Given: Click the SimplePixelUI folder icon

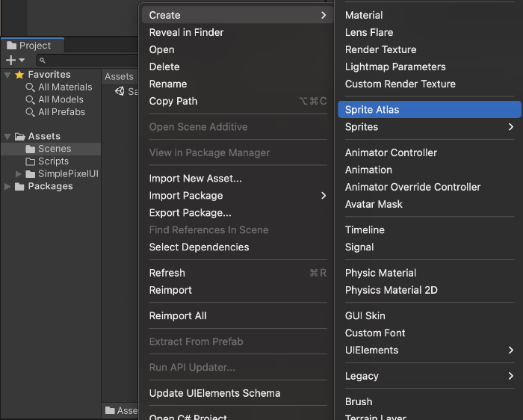Looking at the screenshot, I should 31,174.
